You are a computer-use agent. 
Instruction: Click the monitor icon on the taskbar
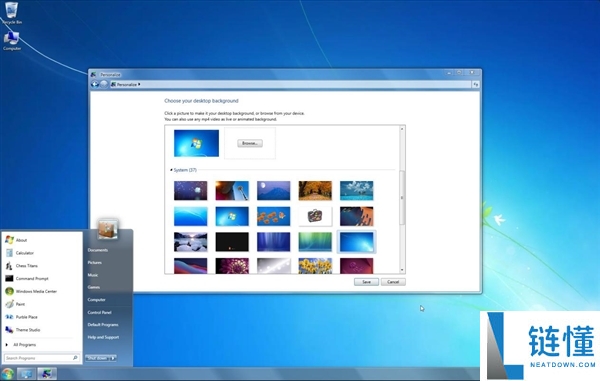(26, 374)
